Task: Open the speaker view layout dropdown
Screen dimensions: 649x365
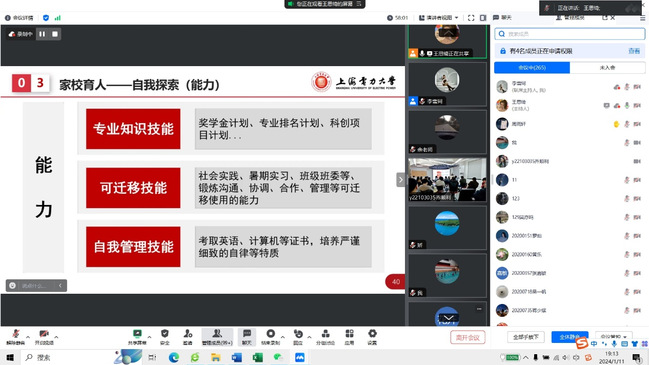Action: [x=439, y=18]
